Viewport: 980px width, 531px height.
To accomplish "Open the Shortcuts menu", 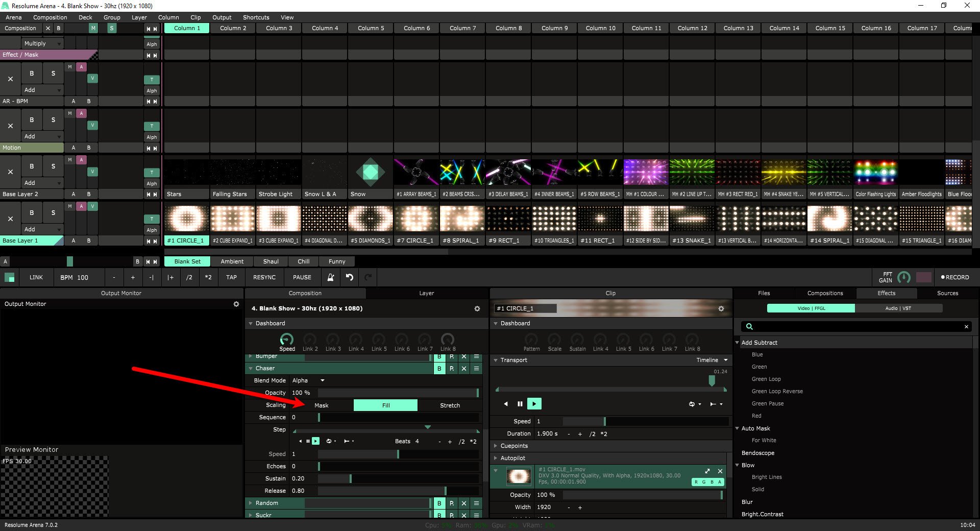I will (256, 17).
